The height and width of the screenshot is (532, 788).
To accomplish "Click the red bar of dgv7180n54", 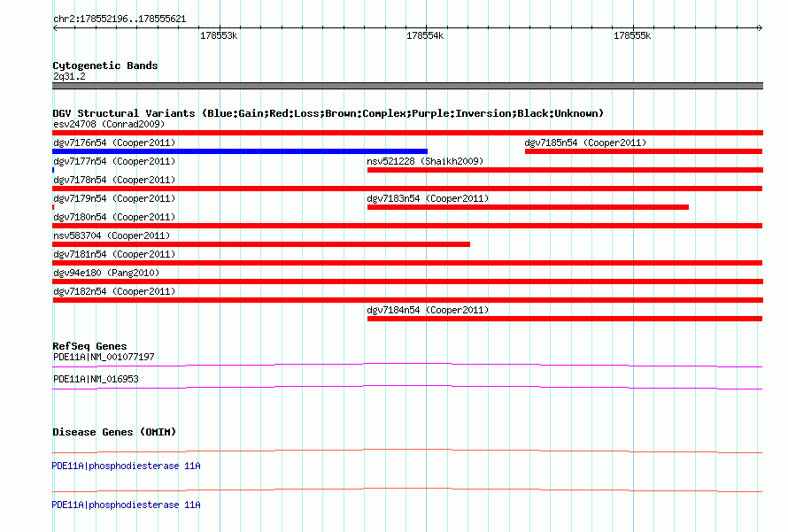I will [407, 226].
